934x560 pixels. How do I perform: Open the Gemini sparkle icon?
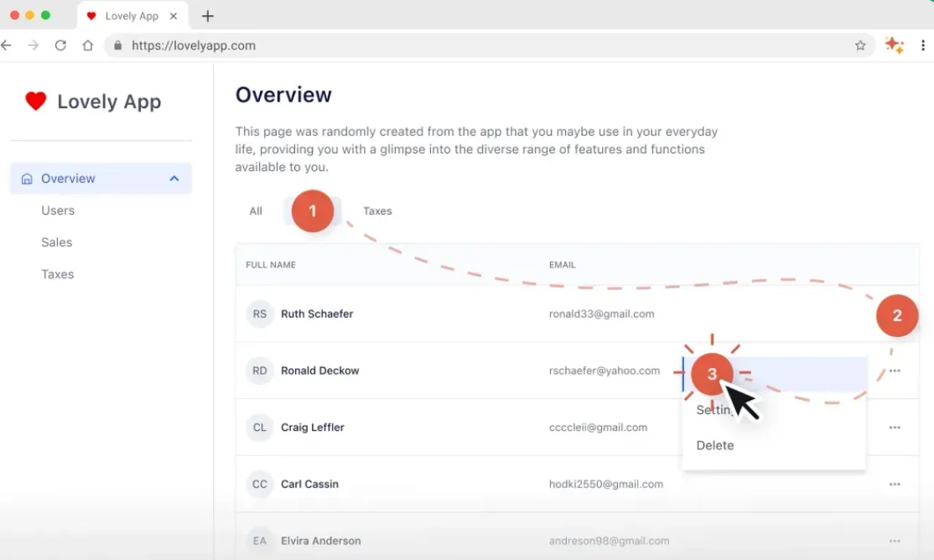(894, 44)
